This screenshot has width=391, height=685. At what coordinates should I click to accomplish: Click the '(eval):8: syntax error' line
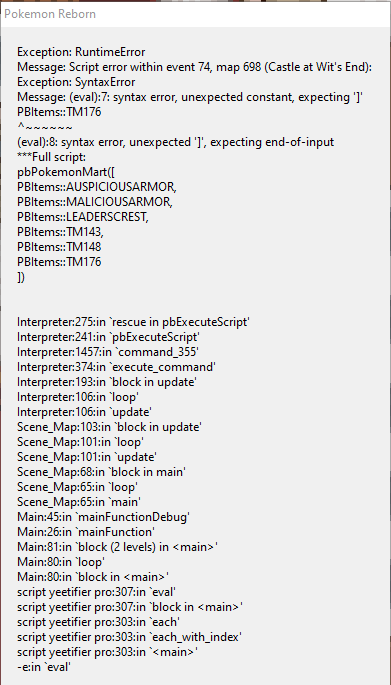click(175, 142)
